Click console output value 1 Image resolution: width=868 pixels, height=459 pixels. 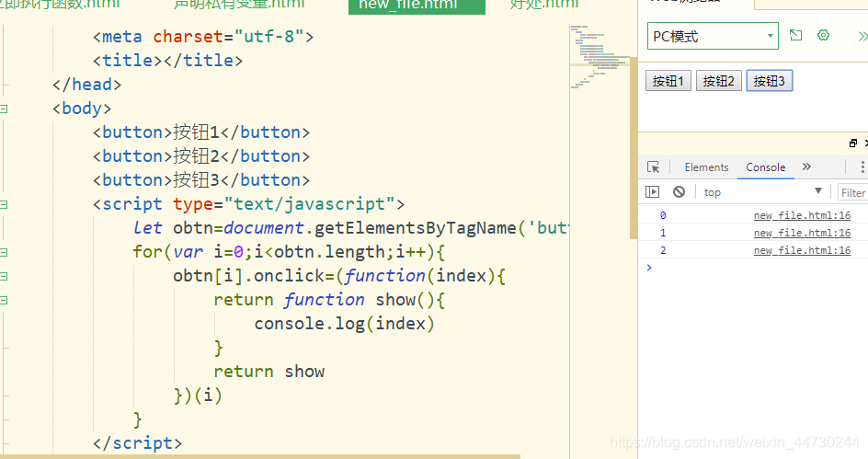[x=663, y=233]
